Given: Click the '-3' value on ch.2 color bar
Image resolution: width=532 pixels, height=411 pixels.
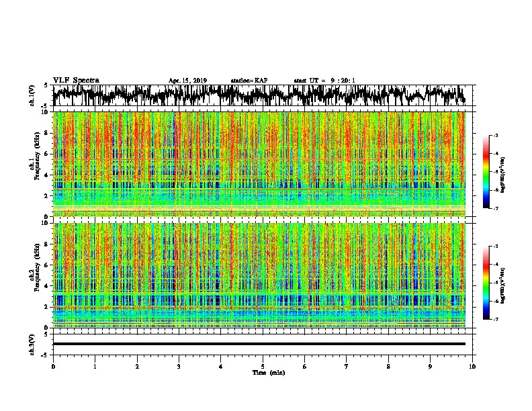Looking at the screenshot, I should click(x=495, y=246).
